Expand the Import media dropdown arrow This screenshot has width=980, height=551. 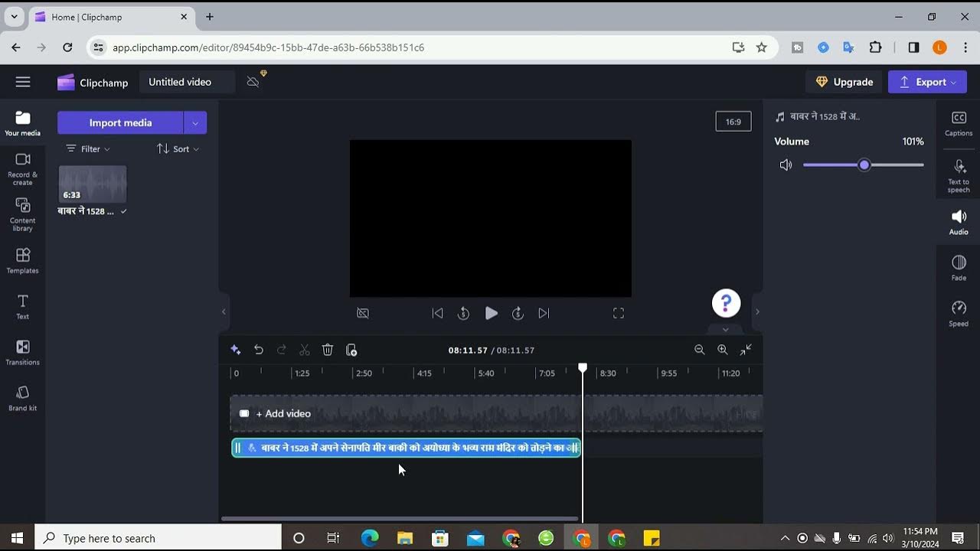click(x=195, y=122)
